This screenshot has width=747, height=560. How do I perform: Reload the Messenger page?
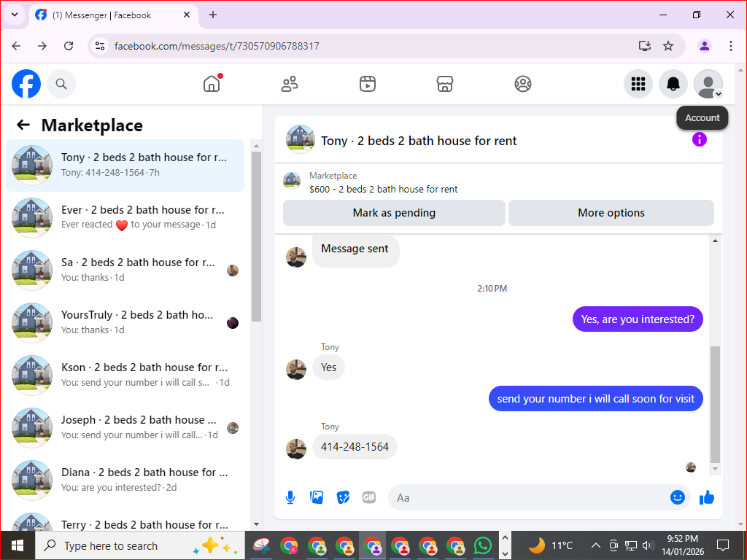click(x=69, y=46)
